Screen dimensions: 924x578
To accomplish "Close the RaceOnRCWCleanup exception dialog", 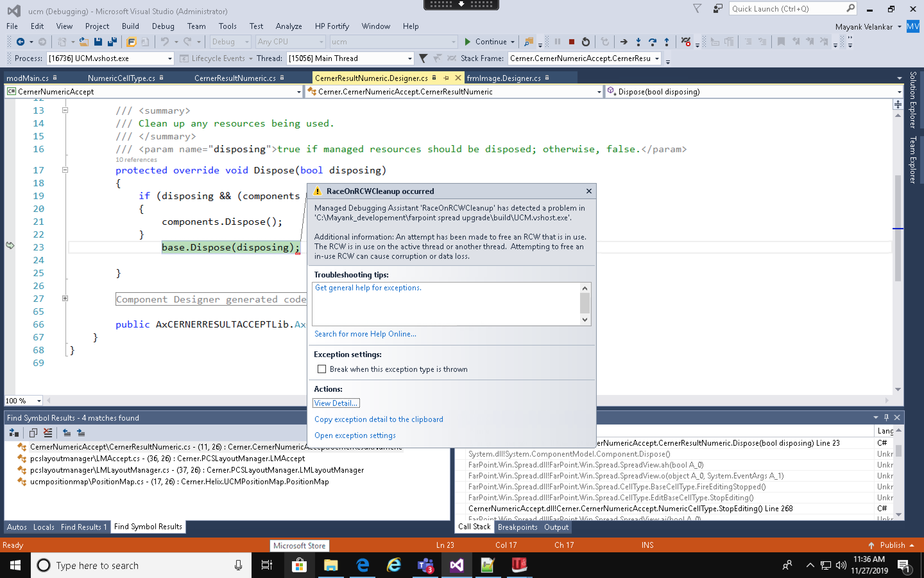I will pos(589,191).
